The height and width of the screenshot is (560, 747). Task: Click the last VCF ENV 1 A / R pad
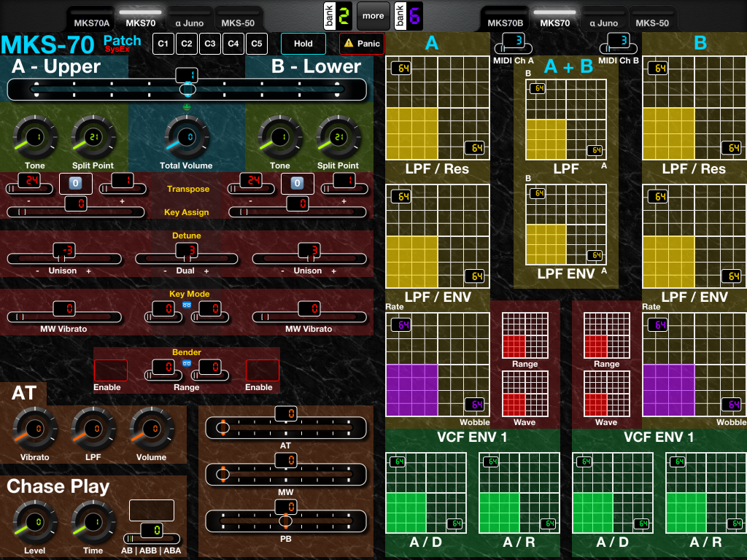[706, 493]
